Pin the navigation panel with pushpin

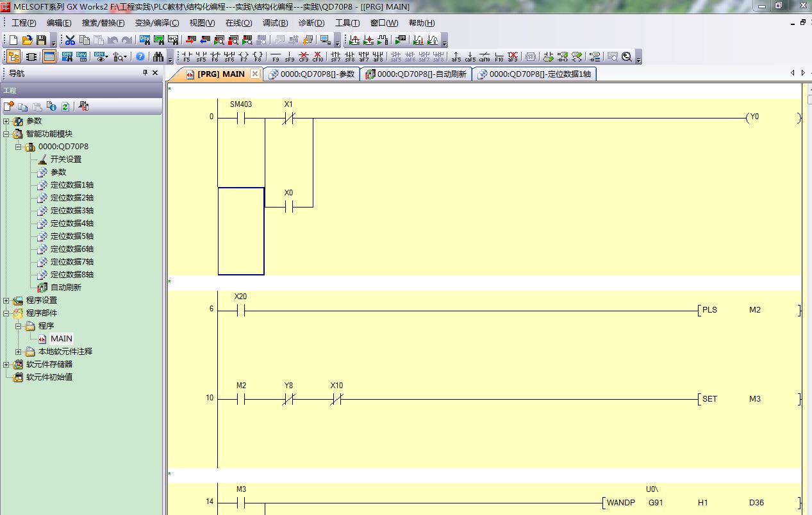pyautogui.click(x=145, y=73)
